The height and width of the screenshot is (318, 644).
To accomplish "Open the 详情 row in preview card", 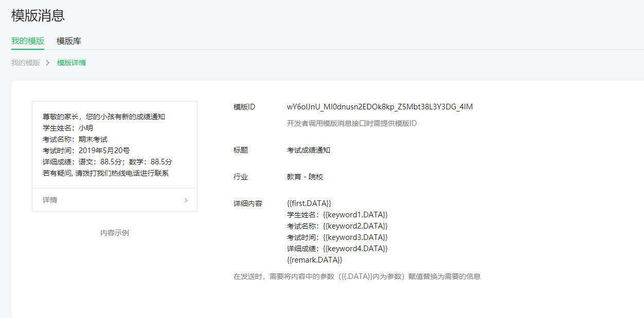I will [x=115, y=200].
